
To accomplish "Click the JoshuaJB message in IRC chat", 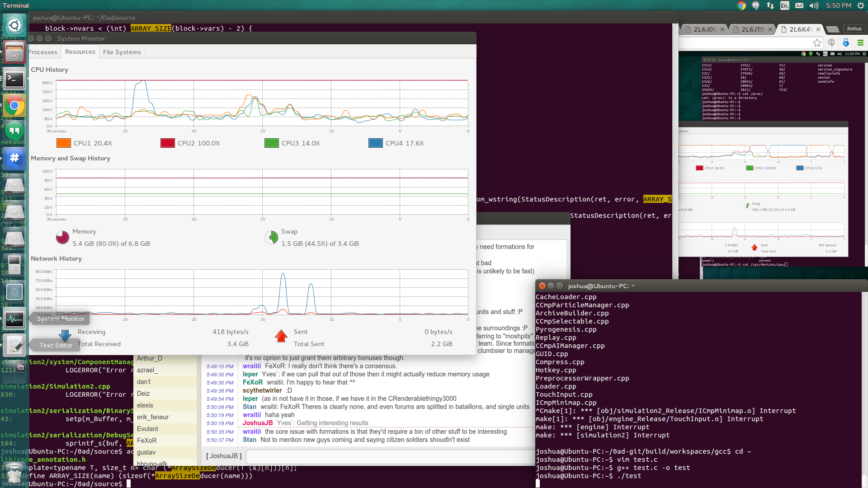I will click(x=306, y=423).
